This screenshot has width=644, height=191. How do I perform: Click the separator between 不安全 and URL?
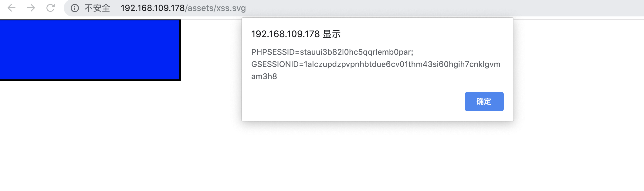coord(115,8)
